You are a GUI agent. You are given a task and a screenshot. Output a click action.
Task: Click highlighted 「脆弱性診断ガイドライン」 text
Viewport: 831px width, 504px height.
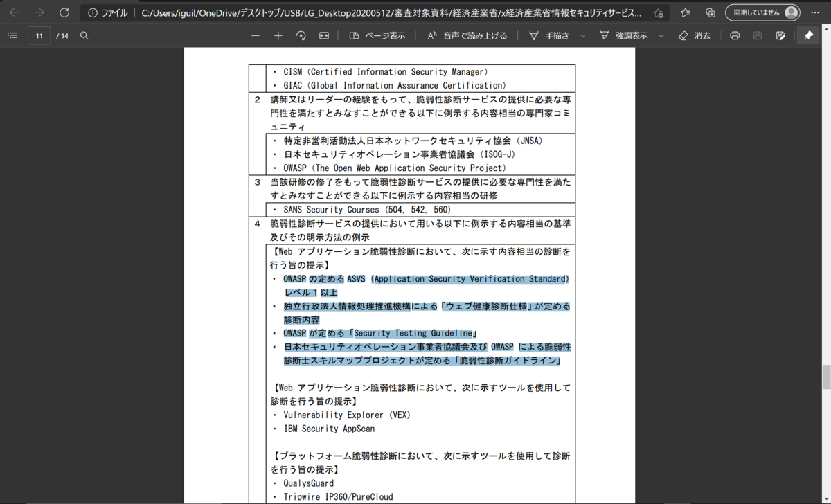(507, 361)
